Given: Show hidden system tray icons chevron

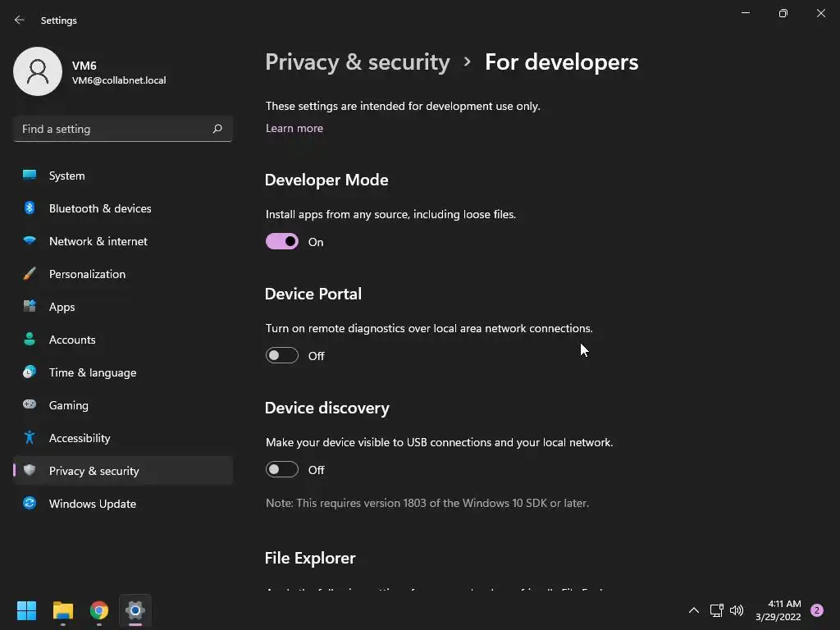Looking at the screenshot, I should (693, 610).
